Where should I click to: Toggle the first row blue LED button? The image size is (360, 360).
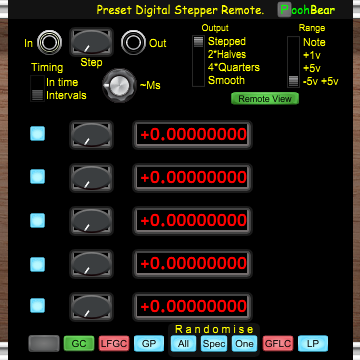(x=37, y=133)
